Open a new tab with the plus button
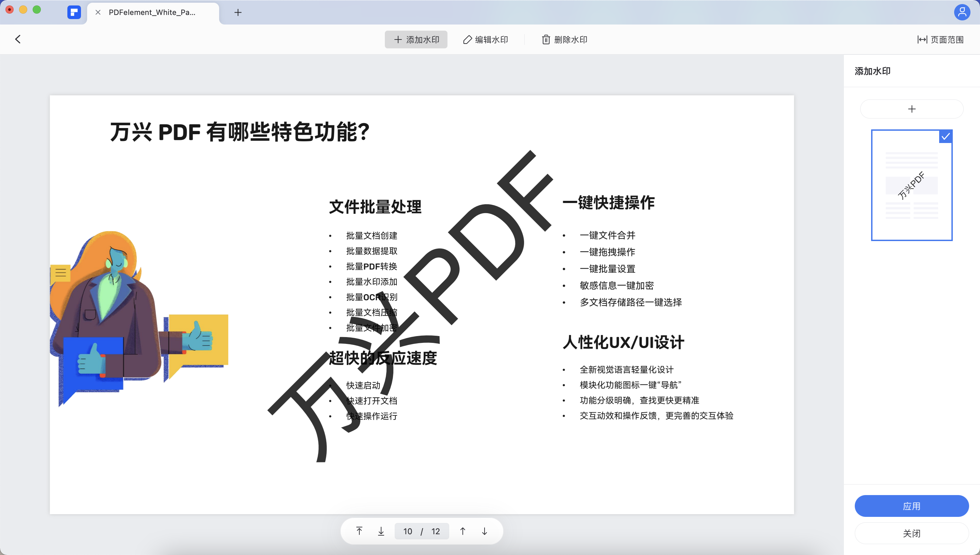 click(238, 13)
